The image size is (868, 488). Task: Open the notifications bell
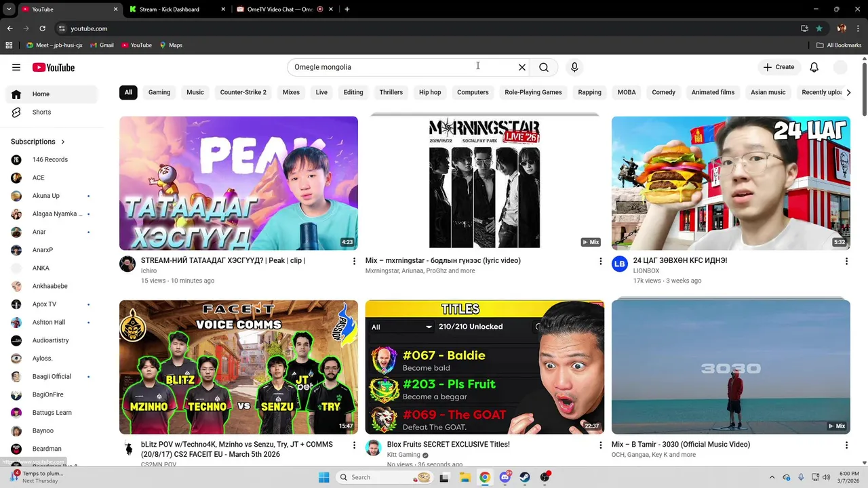point(814,67)
